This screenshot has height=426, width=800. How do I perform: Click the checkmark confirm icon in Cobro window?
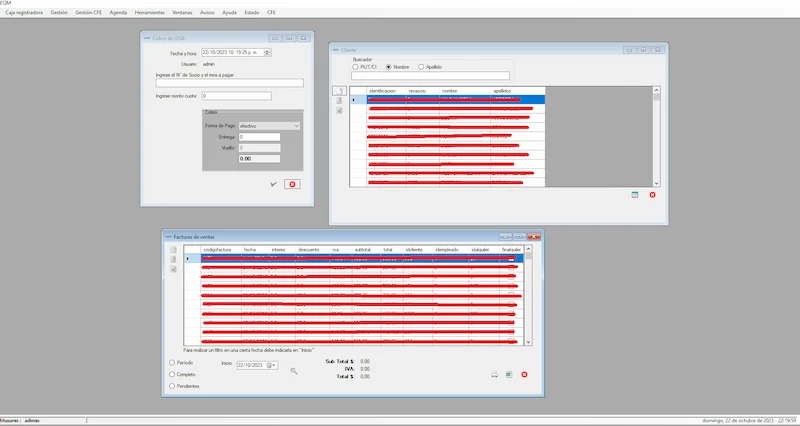click(273, 184)
